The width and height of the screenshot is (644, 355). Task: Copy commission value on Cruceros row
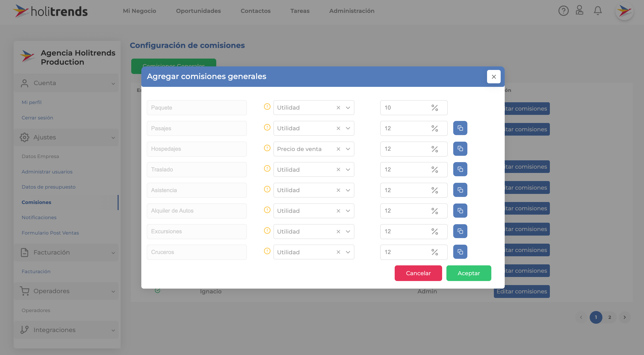pos(460,252)
